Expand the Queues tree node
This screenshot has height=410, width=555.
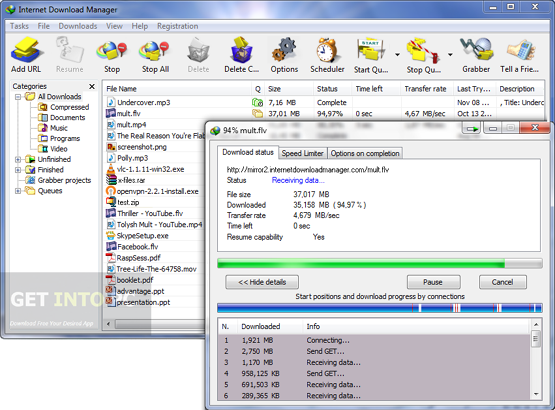(x=18, y=191)
